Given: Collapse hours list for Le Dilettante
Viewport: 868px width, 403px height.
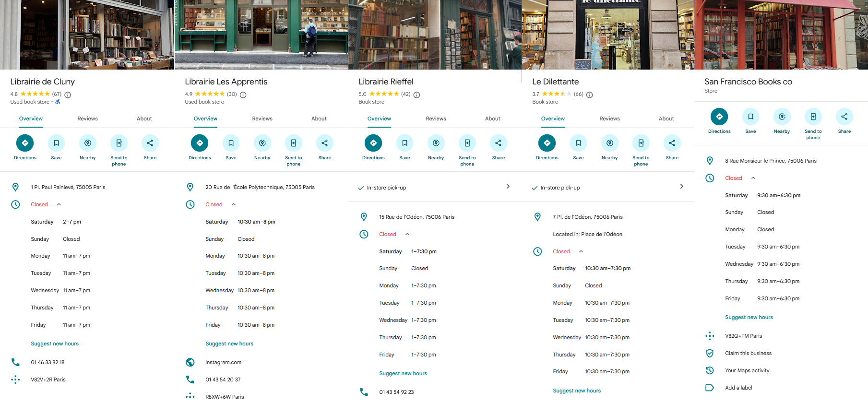Looking at the screenshot, I should click(581, 251).
